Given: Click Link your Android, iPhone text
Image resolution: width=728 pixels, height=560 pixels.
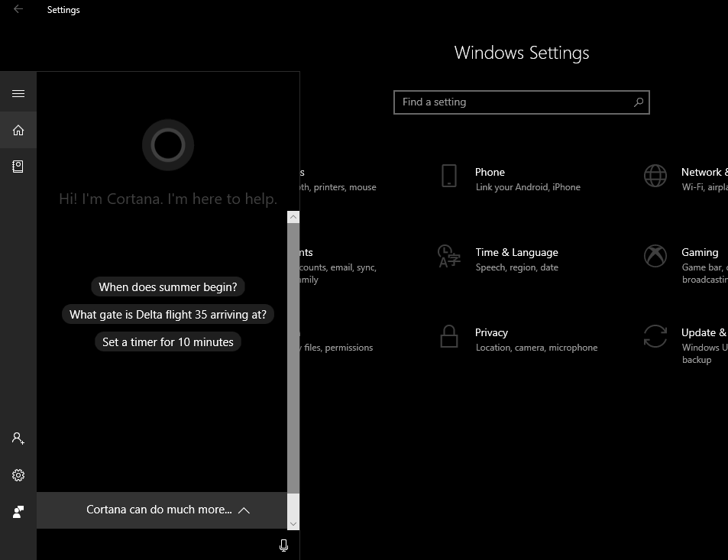Looking at the screenshot, I should click(x=528, y=187).
